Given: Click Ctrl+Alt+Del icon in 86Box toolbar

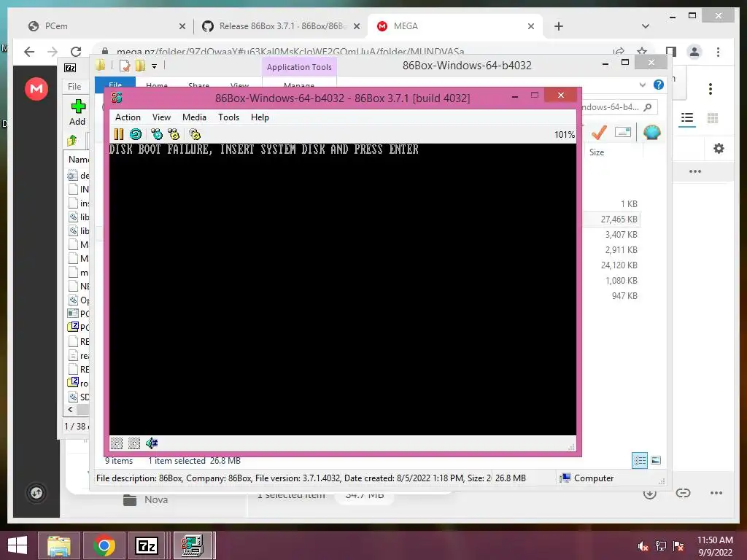Looking at the screenshot, I should click(157, 134).
